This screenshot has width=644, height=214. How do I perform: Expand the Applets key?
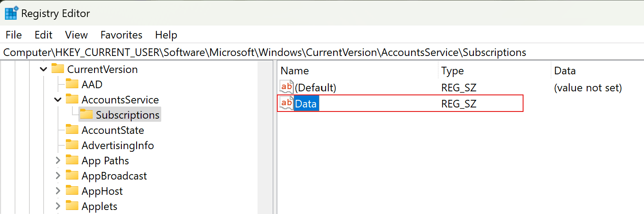point(58,206)
